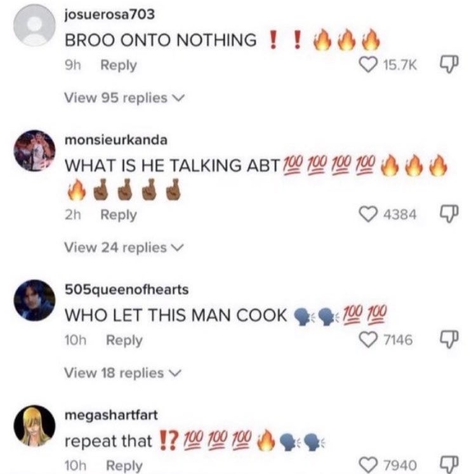Screen dimensions: 476x474
Task: Like megashartfart's repeat that comment
Action: coord(368,465)
